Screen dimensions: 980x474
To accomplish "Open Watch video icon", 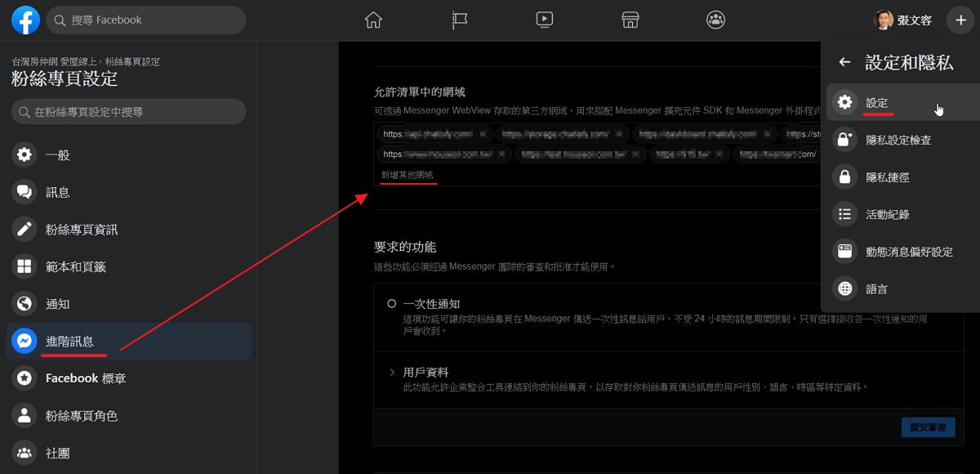I will pyautogui.click(x=545, y=20).
